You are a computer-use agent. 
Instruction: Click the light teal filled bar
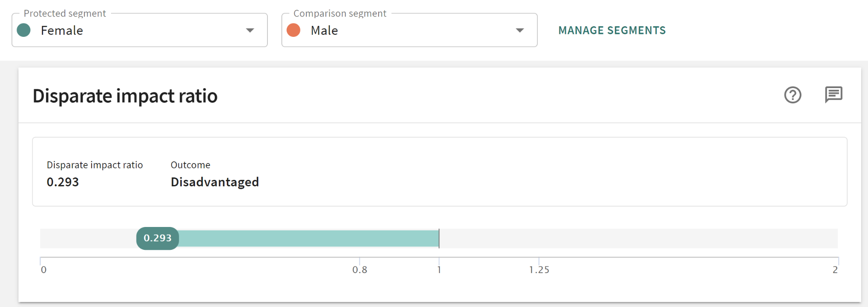coord(309,238)
